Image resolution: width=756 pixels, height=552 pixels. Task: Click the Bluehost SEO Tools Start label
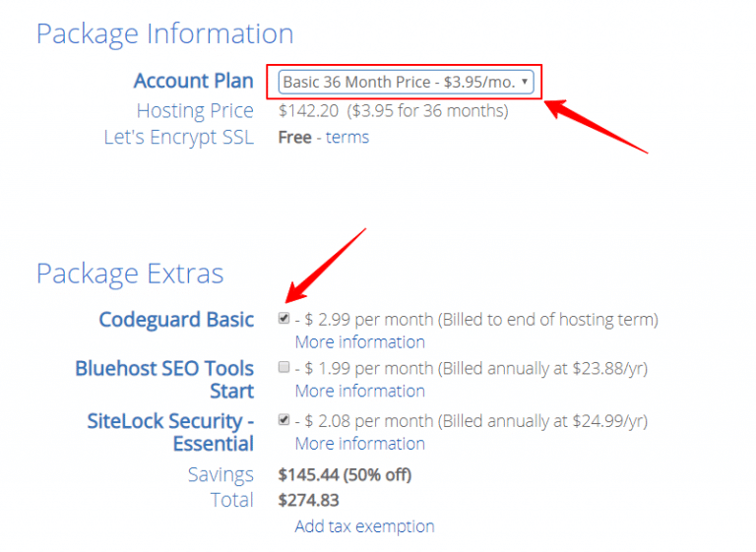pyautogui.click(x=164, y=380)
